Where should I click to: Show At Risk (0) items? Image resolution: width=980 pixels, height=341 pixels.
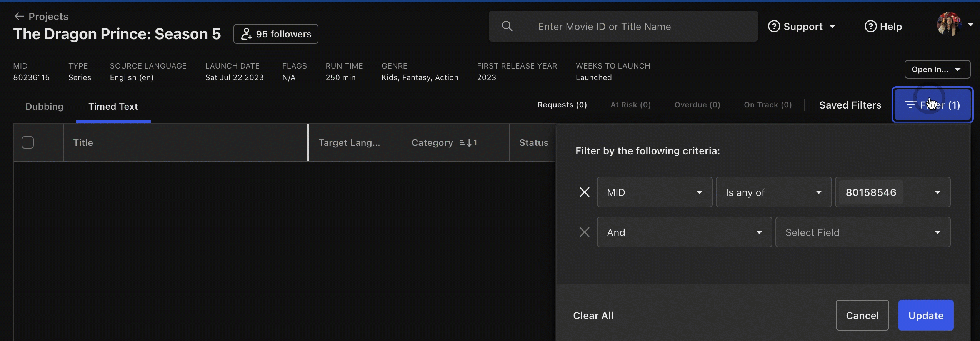(630, 105)
